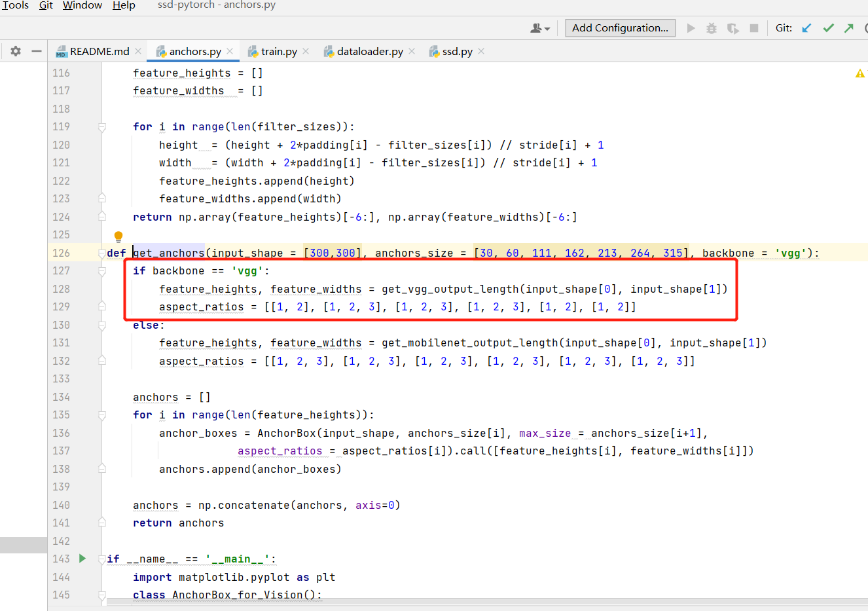This screenshot has height=611, width=868.
Task: Click the Add Configuration button
Action: click(x=619, y=28)
